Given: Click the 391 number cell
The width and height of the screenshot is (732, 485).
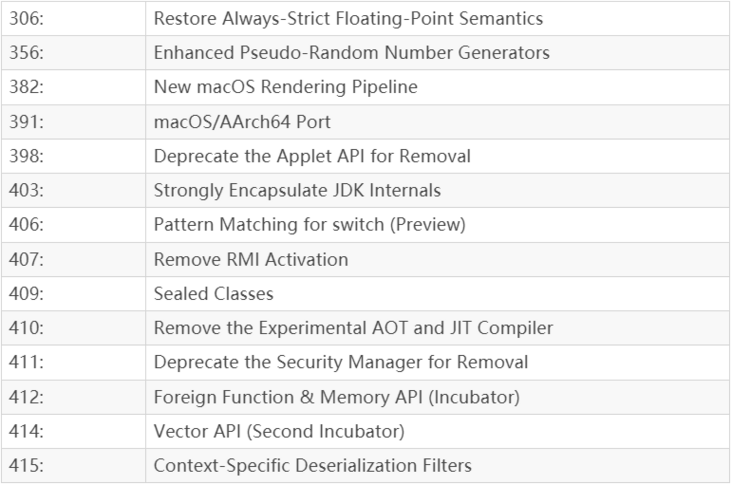Looking at the screenshot, I should (x=73, y=122).
